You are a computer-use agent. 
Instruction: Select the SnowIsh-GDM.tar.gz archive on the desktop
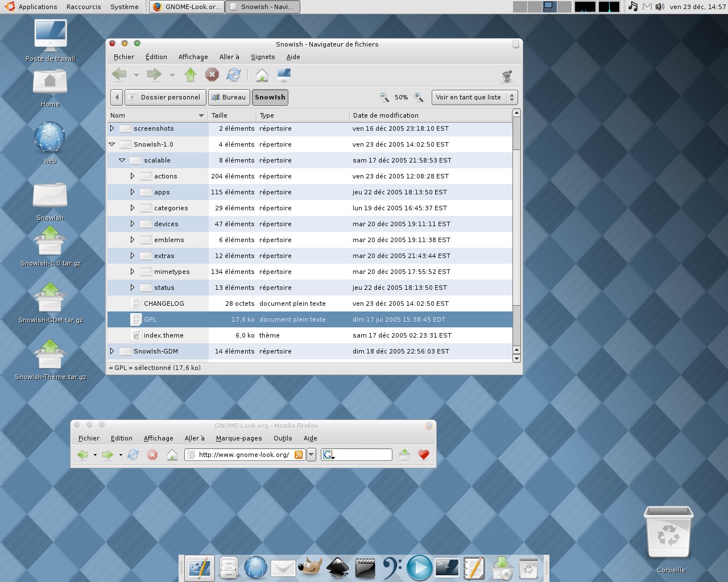(x=50, y=303)
